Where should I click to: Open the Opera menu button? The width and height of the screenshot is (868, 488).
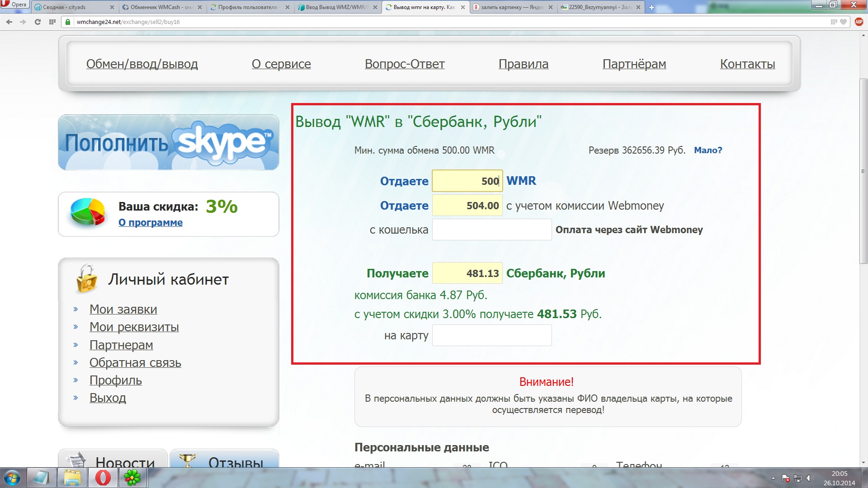[x=14, y=5]
